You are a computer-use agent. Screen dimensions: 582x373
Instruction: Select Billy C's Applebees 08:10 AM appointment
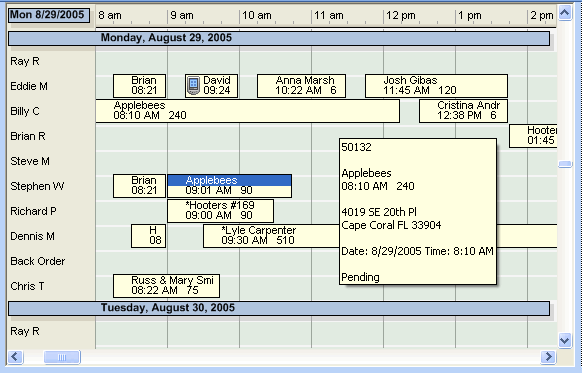coord(248,111)
